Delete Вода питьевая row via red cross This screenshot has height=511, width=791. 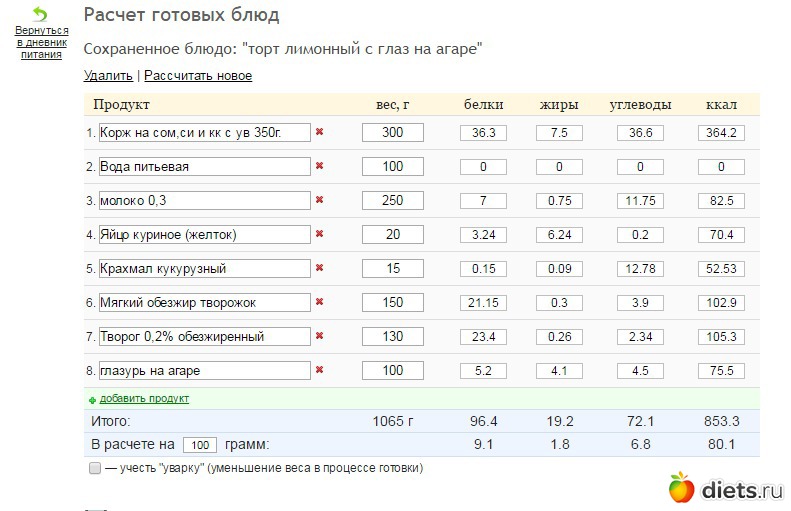click(x=319, y=165)
